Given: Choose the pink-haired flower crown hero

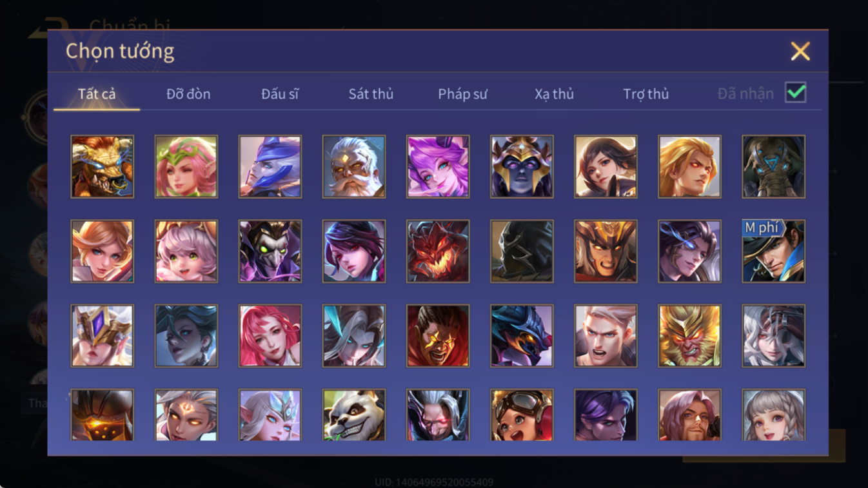Looking at the screenshot, I should click(x=186, y=166).
